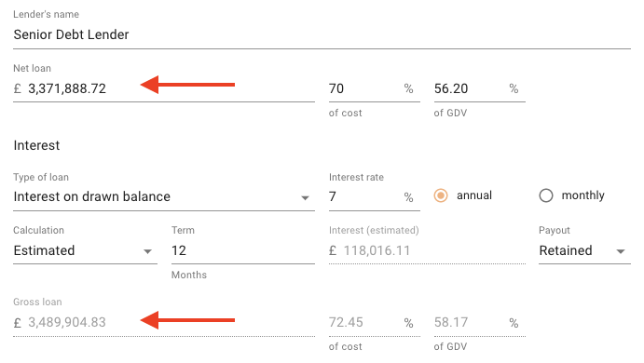644x363 pixels.
Task: Edit the Net loan percent of cost field
Action: coord(374,88)
